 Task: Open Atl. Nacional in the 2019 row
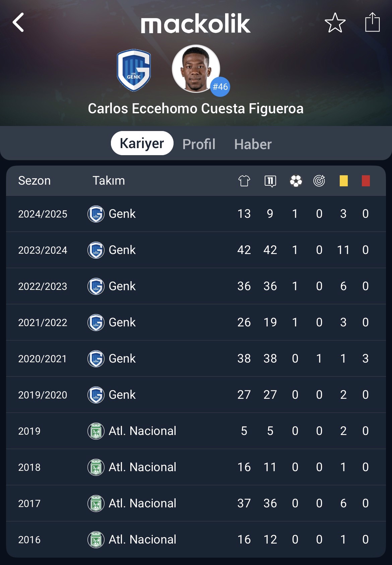coord(142,431)
